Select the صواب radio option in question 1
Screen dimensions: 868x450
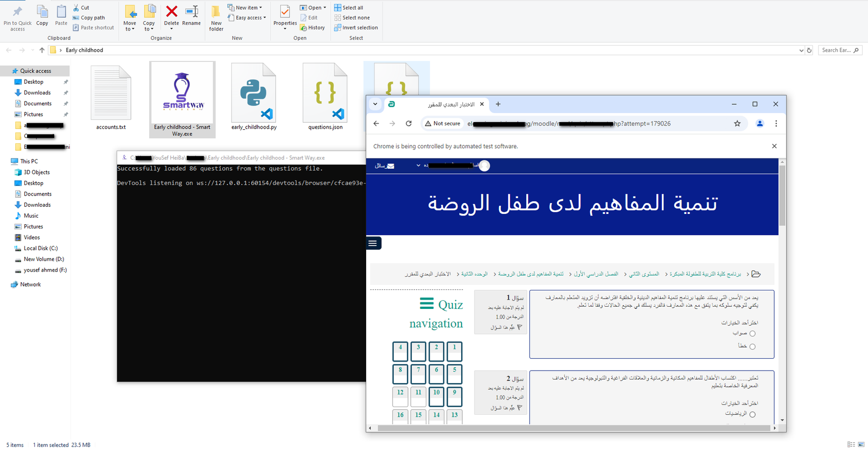(752, 334)
